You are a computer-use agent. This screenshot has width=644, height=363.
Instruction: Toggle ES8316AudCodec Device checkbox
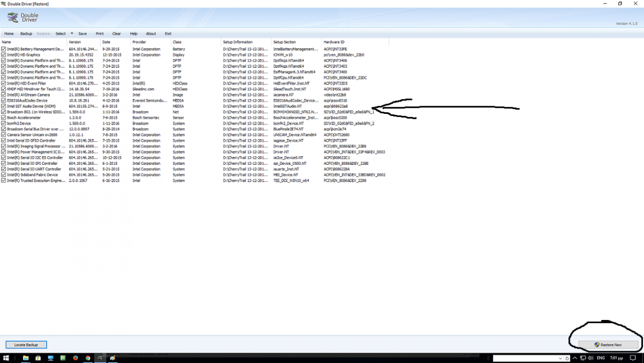coord(4,100)
